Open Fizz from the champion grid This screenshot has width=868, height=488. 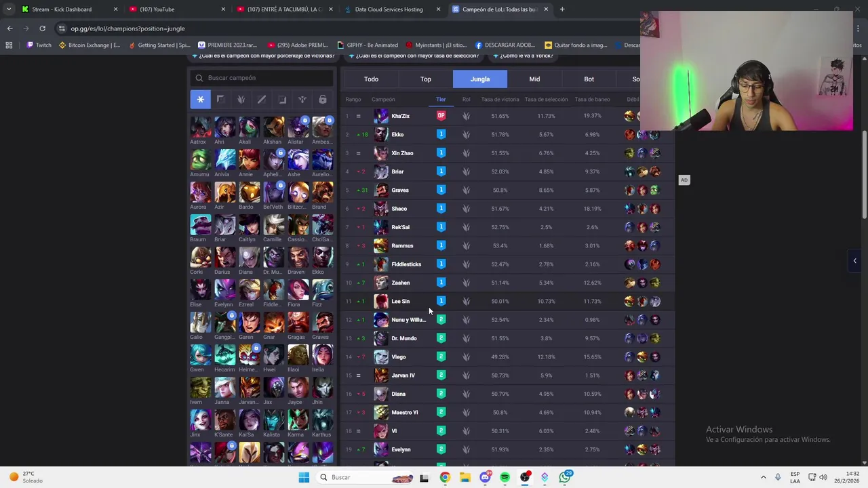click(322, 290)
